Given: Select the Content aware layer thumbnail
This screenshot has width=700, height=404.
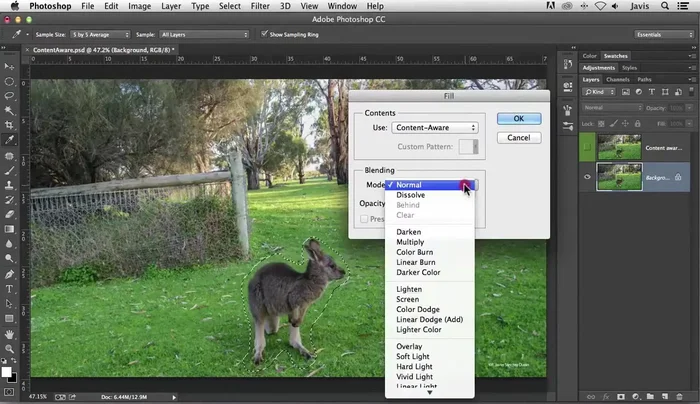Looking at the screenshot, I should 619,145.
